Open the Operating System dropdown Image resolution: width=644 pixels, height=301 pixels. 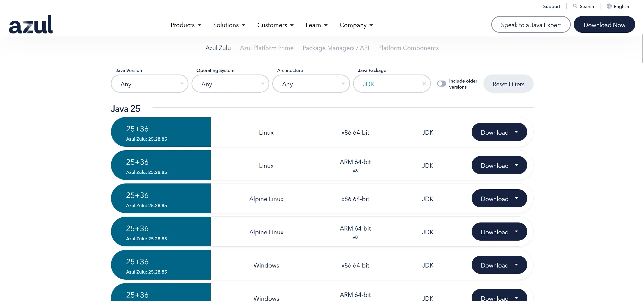pos(230,84)
